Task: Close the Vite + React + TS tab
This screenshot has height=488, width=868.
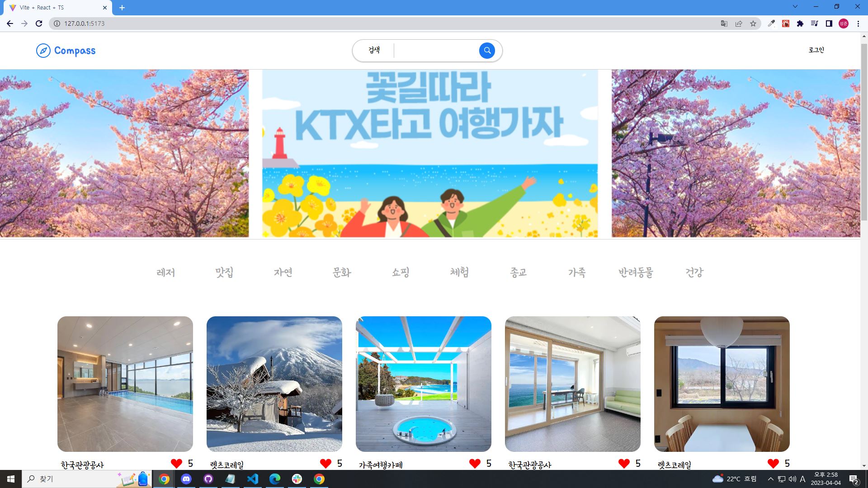Action: point(105,8)
